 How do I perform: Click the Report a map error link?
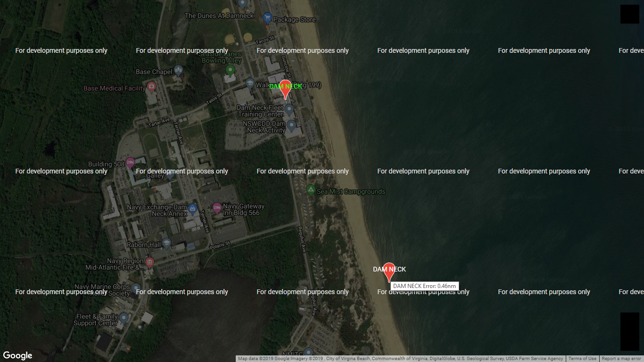point(621,359)
